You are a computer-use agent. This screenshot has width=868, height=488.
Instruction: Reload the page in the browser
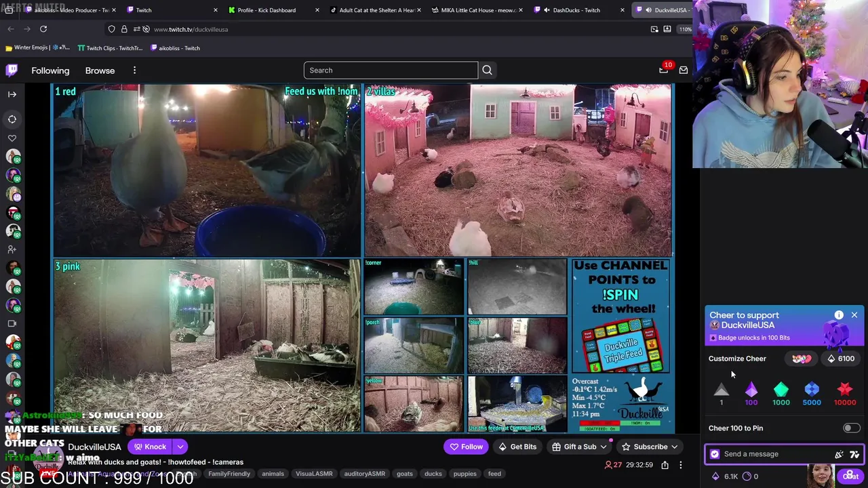pyautogui.click(x=43, y=29)
